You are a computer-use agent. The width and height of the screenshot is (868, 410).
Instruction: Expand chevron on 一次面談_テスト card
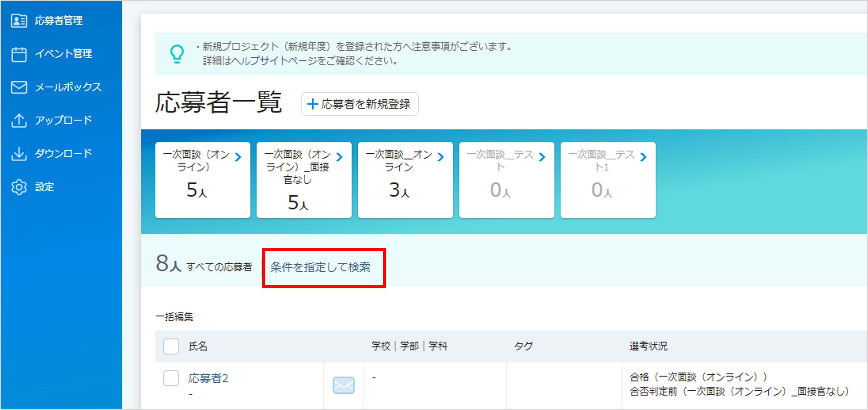542,157
